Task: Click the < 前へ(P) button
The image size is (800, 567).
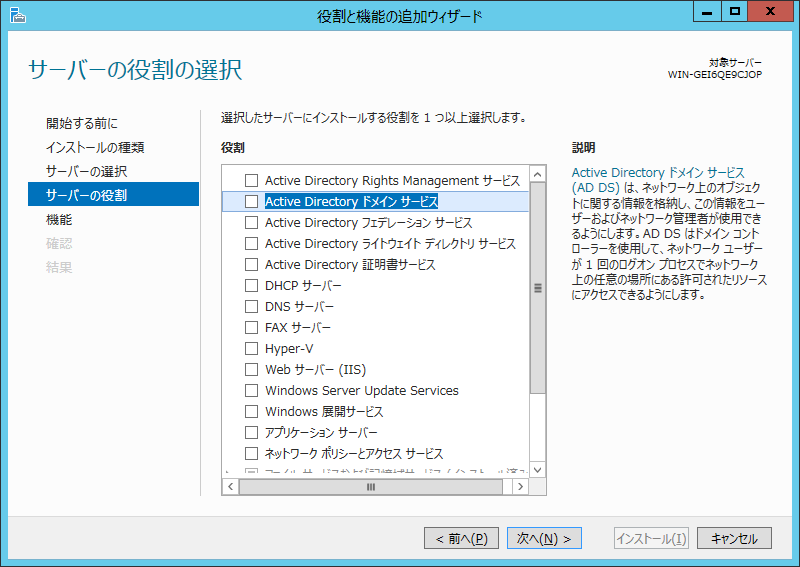Action: coord(461,538)
